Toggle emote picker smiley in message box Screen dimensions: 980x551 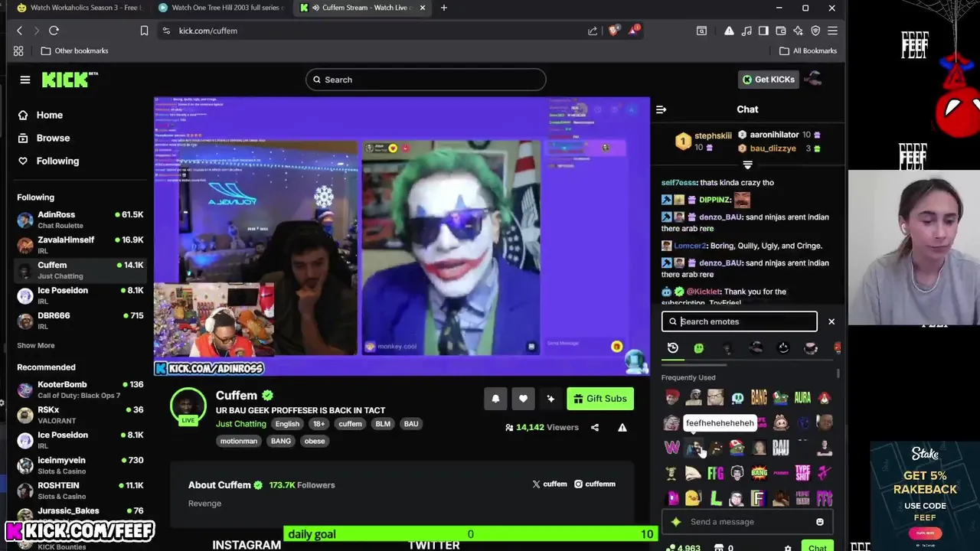click(820, 522)
